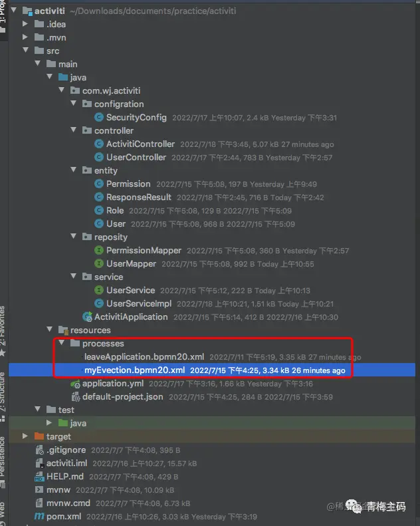
Task: Toggle the Project tool window tab
Action: [3, 16]
